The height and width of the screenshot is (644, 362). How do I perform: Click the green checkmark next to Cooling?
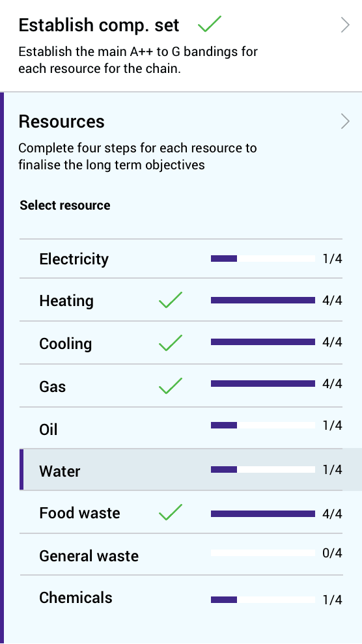pos(171,343)
